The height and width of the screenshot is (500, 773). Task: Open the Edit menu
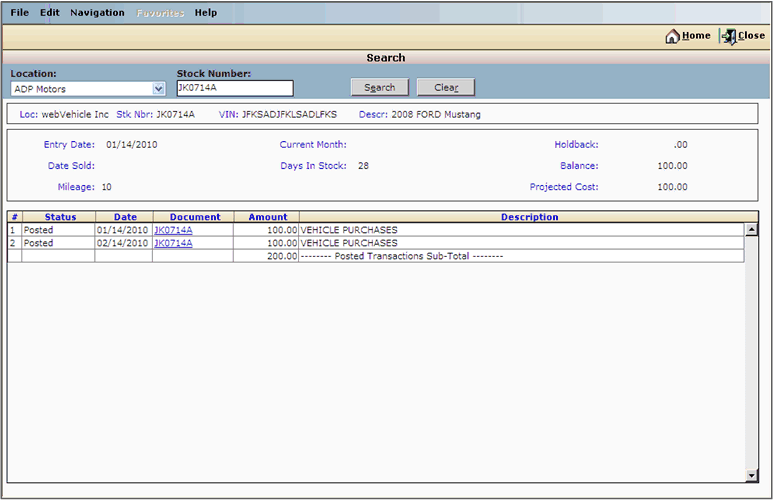50,12
